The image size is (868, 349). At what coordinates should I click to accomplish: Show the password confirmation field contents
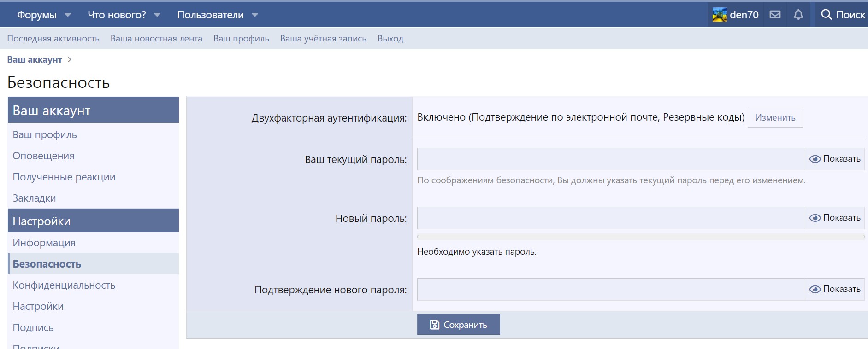pyautogui.click(x=834, y=289)
